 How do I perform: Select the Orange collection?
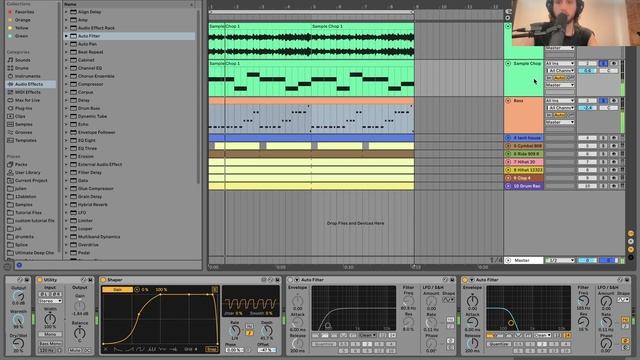pos(22,20)
